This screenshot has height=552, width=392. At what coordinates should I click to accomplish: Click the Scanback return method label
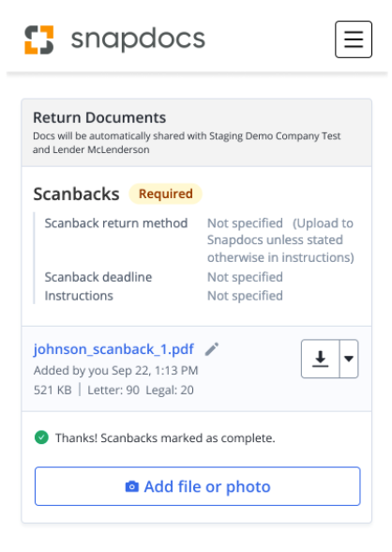(116, 223)
